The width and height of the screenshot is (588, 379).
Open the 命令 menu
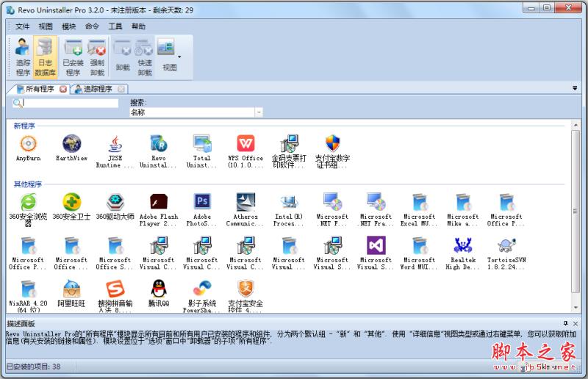click(92, 26)
